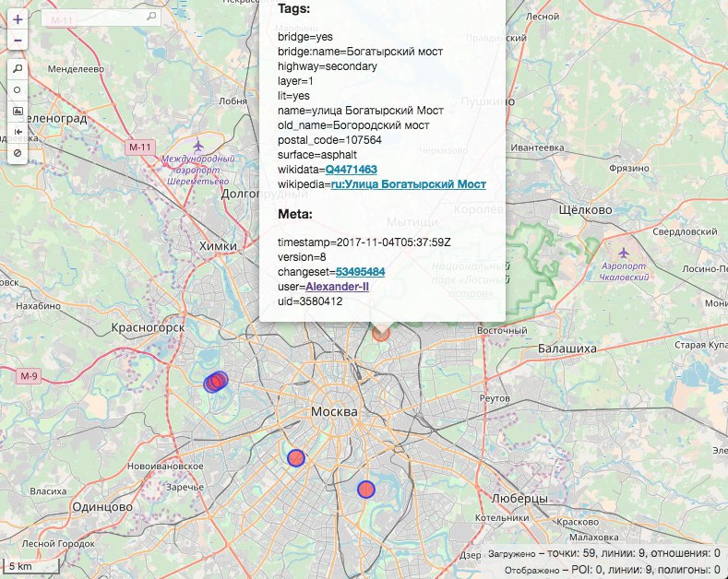Zoom in the map with plus button
The width and height of the screenshot is (728, 579).
(x=18, y=19)
